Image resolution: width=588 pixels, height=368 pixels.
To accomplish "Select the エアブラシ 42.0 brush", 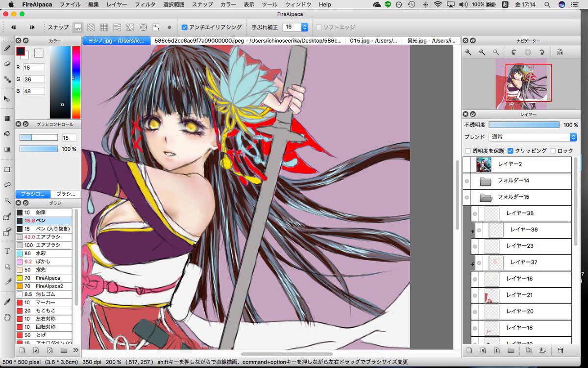I will coord(44,237).
